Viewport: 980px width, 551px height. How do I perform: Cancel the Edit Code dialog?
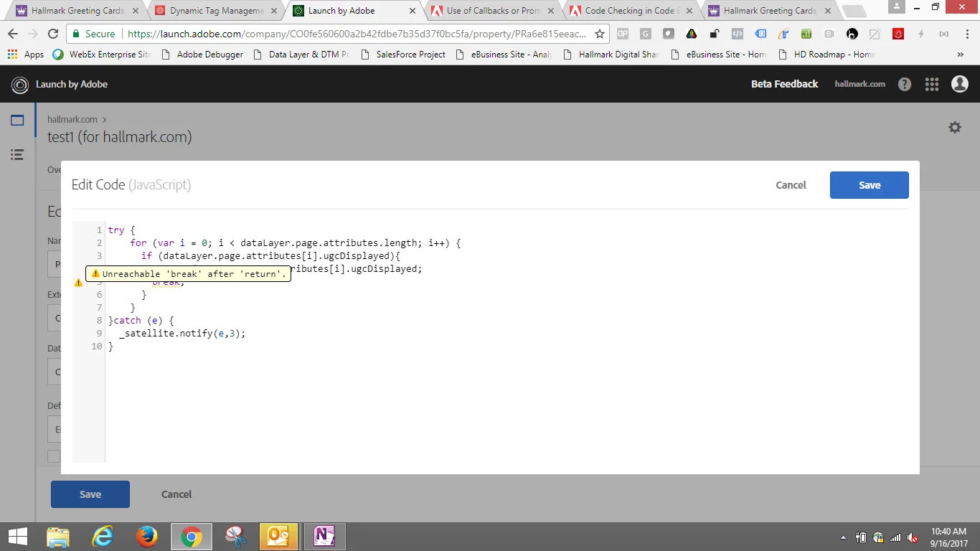point(791,185)
